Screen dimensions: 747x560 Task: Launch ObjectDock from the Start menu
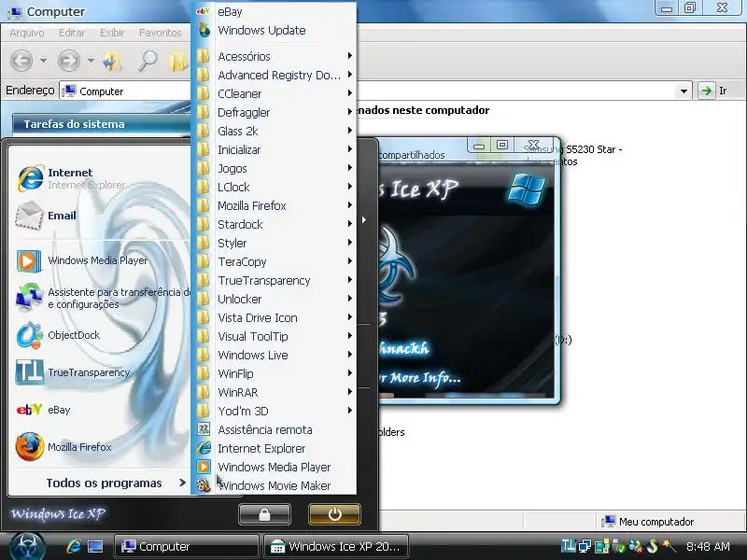58,335
